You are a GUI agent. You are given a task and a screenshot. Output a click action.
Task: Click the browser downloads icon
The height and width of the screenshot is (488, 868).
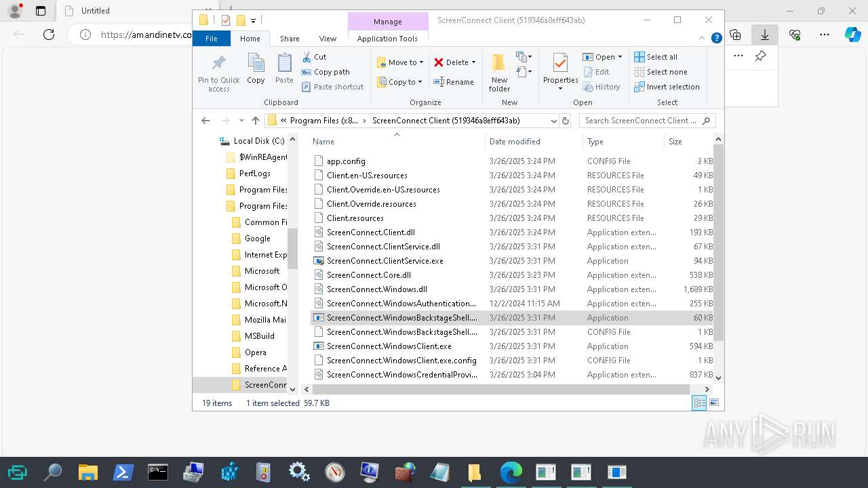pyautogui.click(x=765, y=34)
